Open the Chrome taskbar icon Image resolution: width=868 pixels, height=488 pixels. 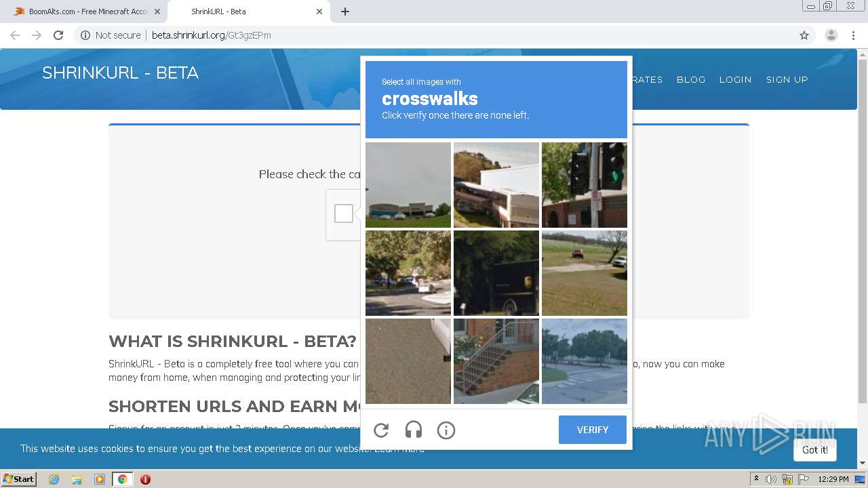point(122,479)
